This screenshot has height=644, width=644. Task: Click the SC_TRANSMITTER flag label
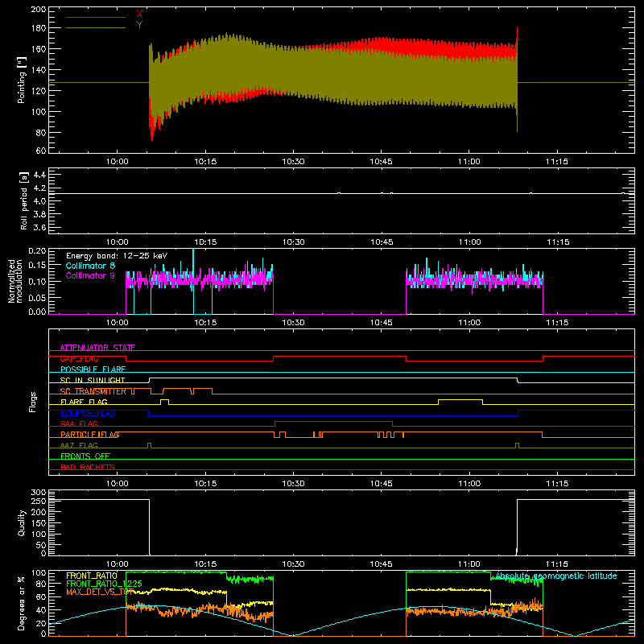(x=93, y=391)
